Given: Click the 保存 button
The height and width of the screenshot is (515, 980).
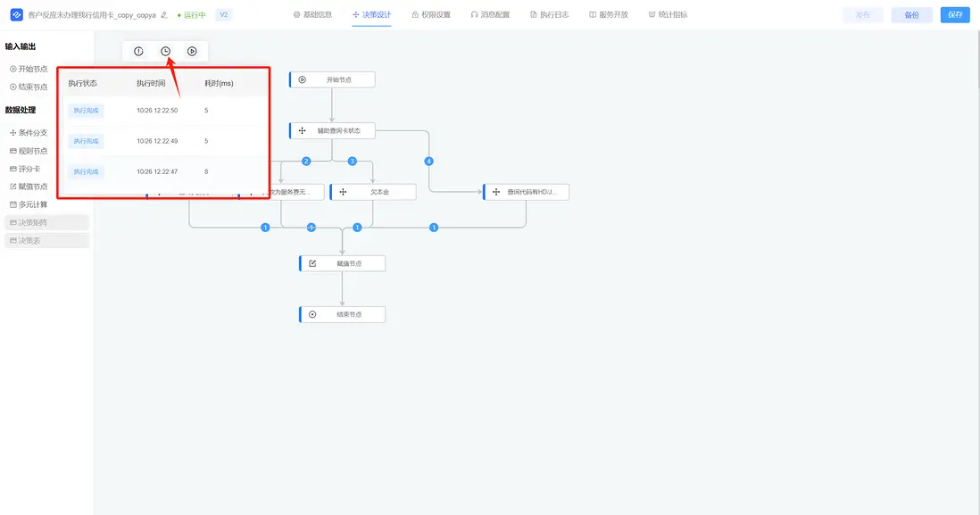Looking at the screenshot, I should [x=954, y=15].
